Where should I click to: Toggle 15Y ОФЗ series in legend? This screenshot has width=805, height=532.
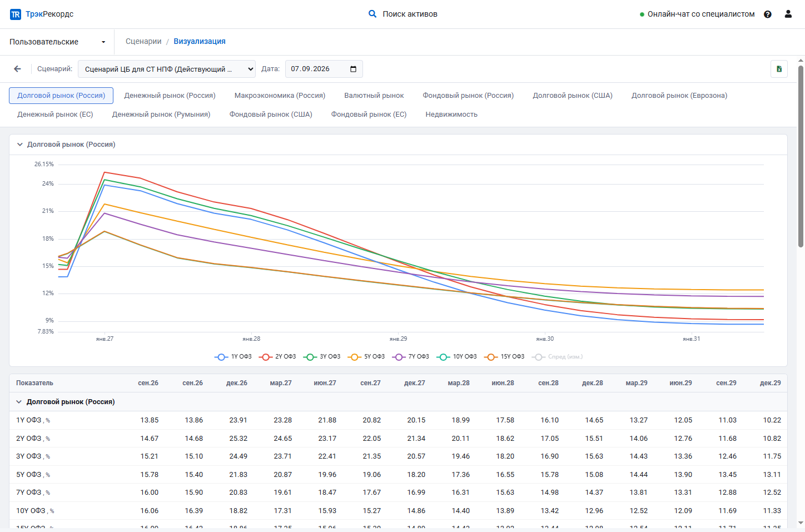[x=505, y=357]
